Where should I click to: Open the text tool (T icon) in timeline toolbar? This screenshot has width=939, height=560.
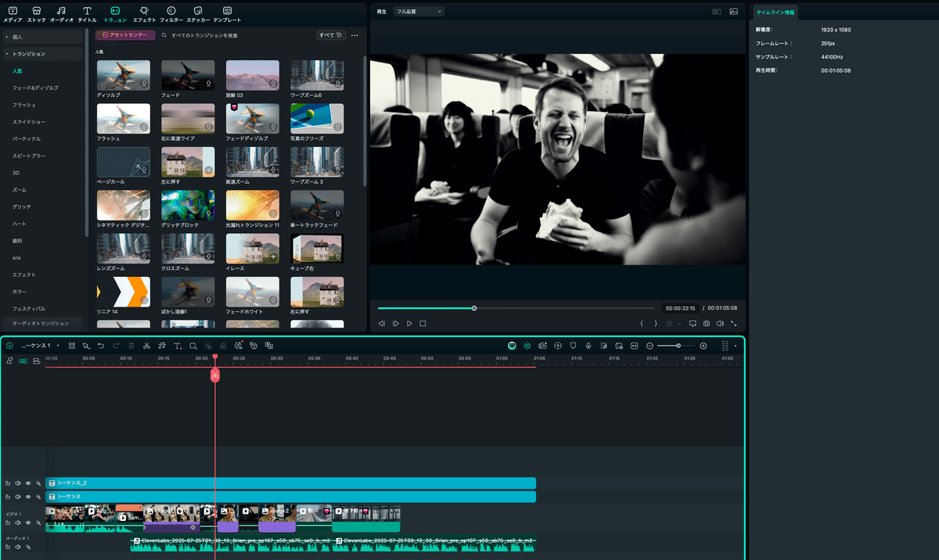coord(176,345)
